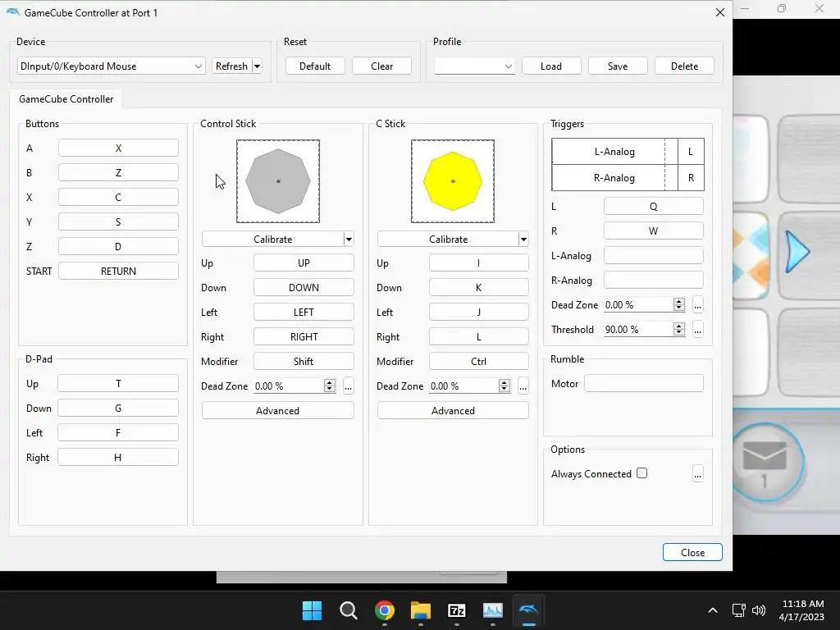This screenshot has height=630, width=840.
Task: Open Triggers Dead Zone ellipsis button
Action: (x=697, y=305)
